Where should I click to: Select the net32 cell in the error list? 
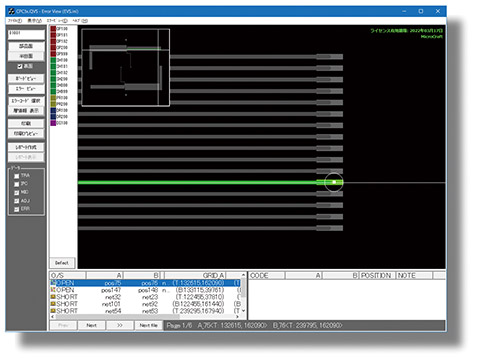(x=113, y=297)
